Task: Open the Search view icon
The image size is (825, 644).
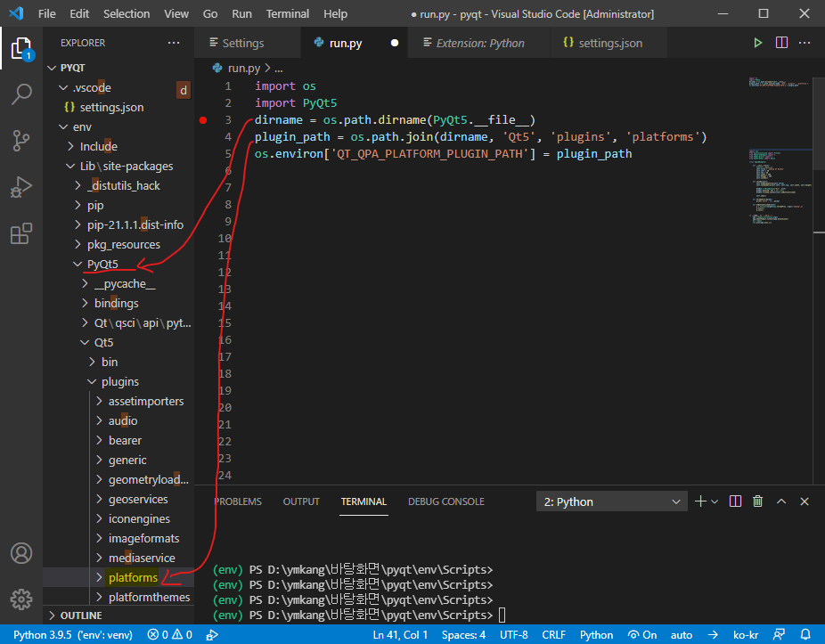Action: point(21,94)
